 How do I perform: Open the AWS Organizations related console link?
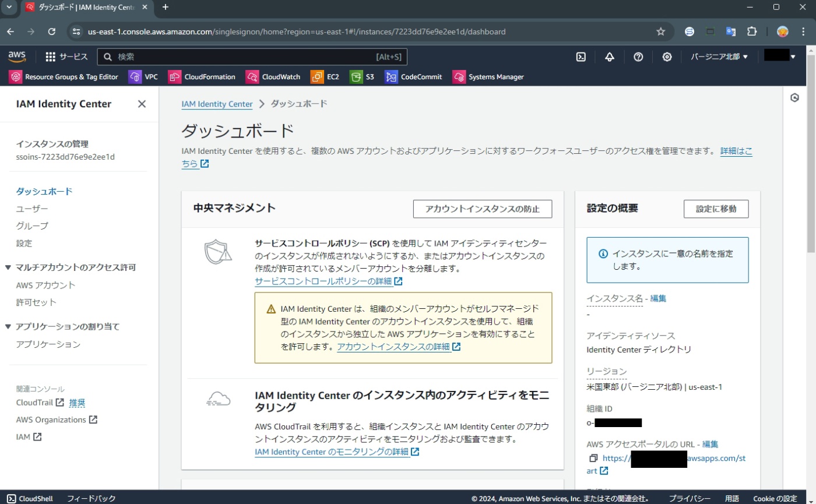pos(57,420)
